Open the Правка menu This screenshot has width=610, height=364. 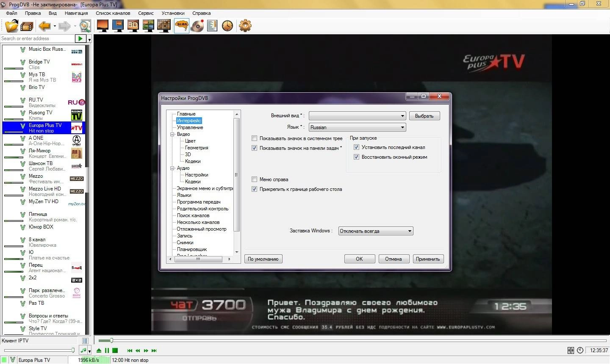pos(33,13)
